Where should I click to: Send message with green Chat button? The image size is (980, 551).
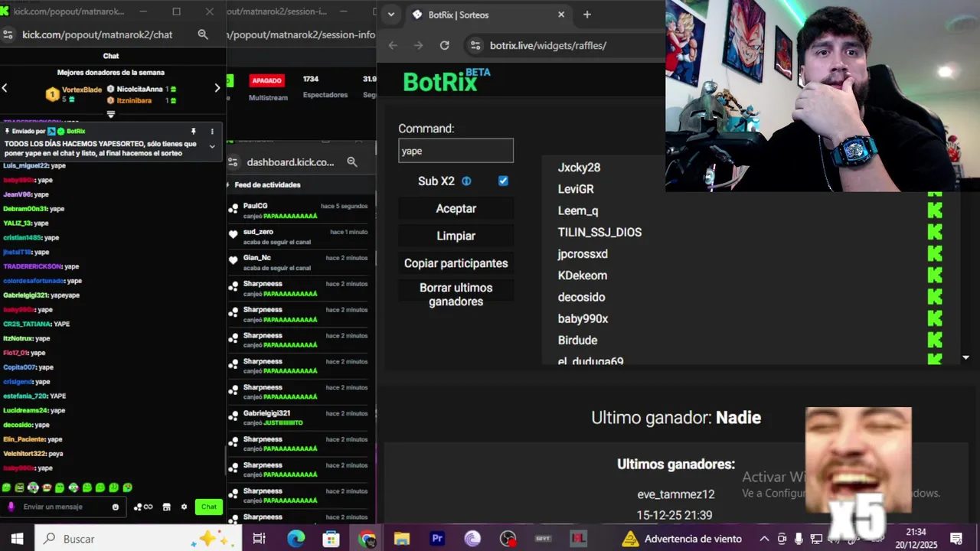pos(209,507)
